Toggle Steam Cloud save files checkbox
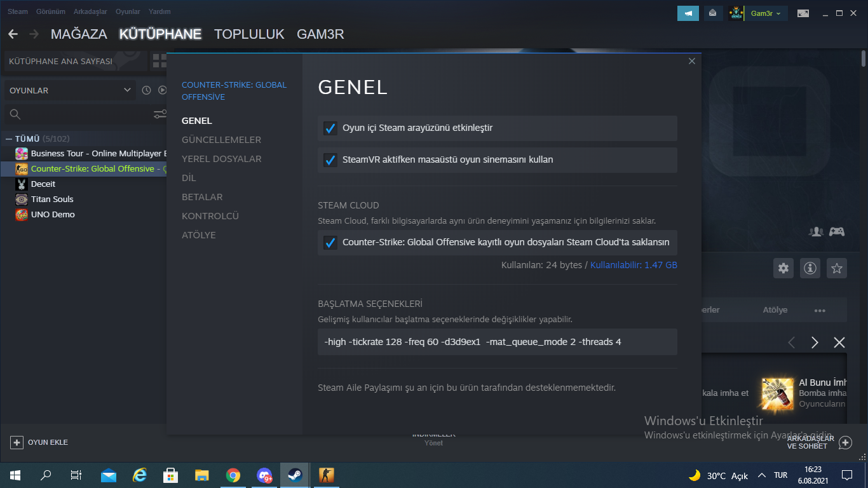Image resolution: width=868 pixels, height=488 pixels. pos(330,243)
